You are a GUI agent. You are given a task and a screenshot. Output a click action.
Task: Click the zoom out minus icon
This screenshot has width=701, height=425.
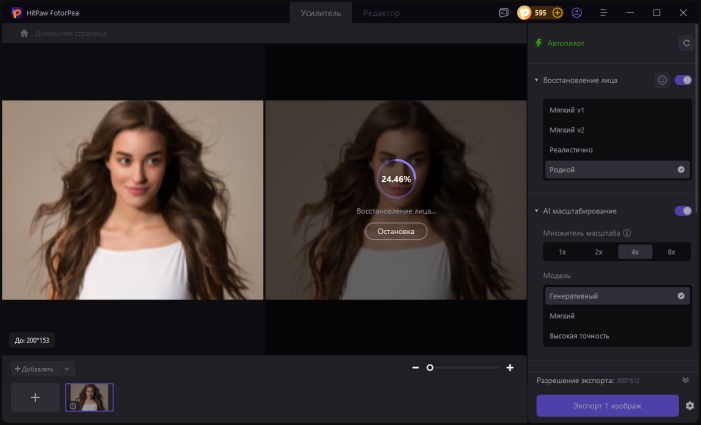[416, 368]
